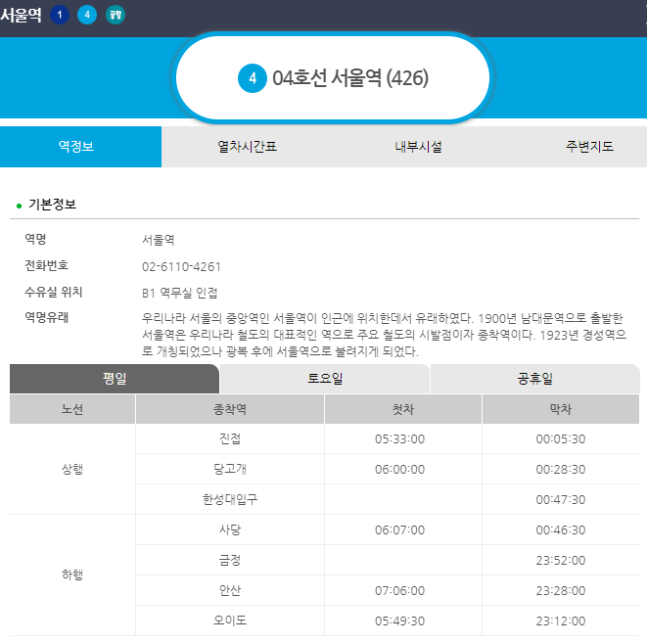Click the 첫차 column header
This screenshot has height=644, width=648.
click(403, 409)
